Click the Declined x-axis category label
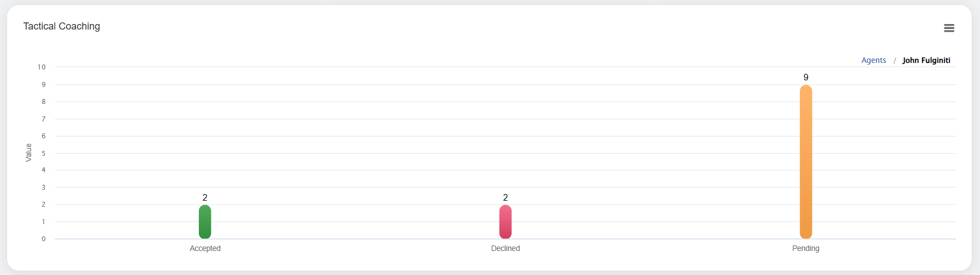 pyautogui.click(x=505, y=248)
